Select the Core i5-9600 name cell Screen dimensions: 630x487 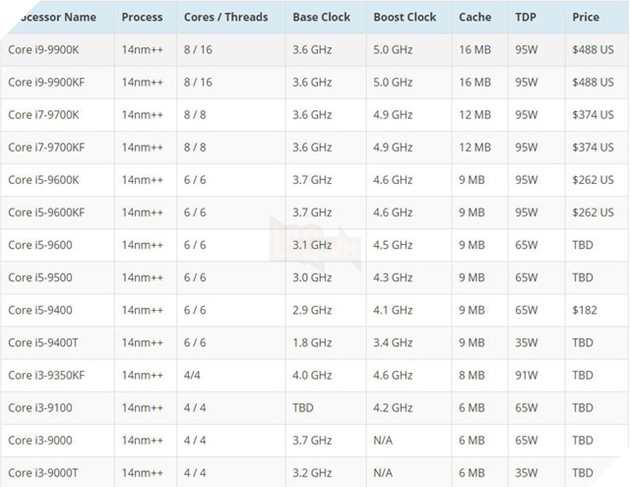point(40,245)
